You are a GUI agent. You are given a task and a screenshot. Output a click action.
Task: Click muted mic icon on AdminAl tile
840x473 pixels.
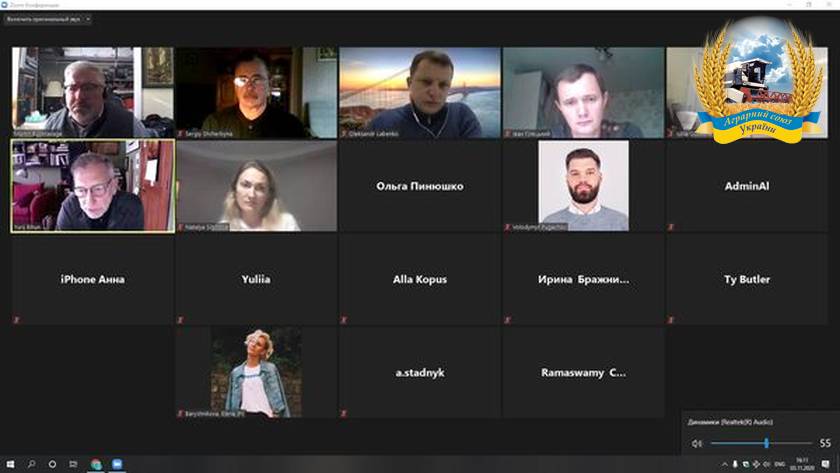[671, 227]
